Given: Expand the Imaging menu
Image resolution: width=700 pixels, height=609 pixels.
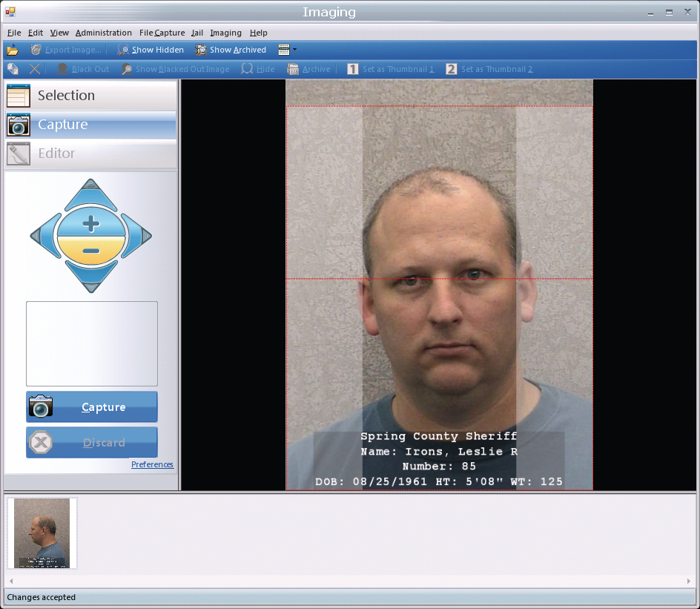Looking at the screenshot, I should tap(225, 33).
